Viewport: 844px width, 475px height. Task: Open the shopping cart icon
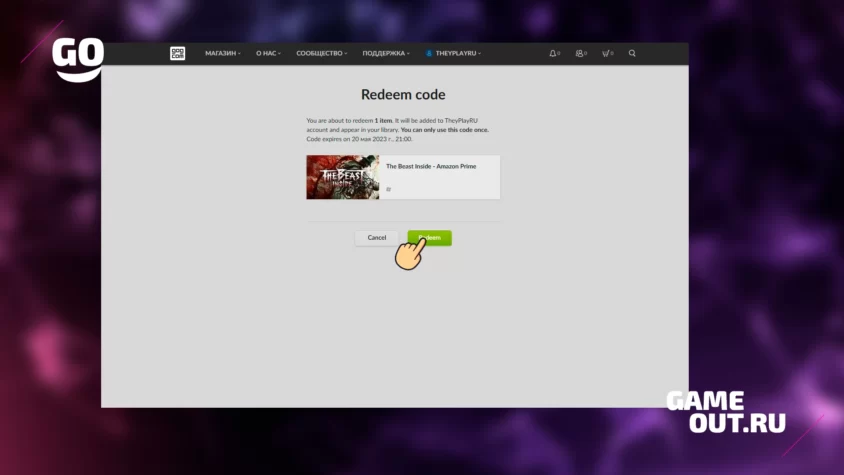606,53
